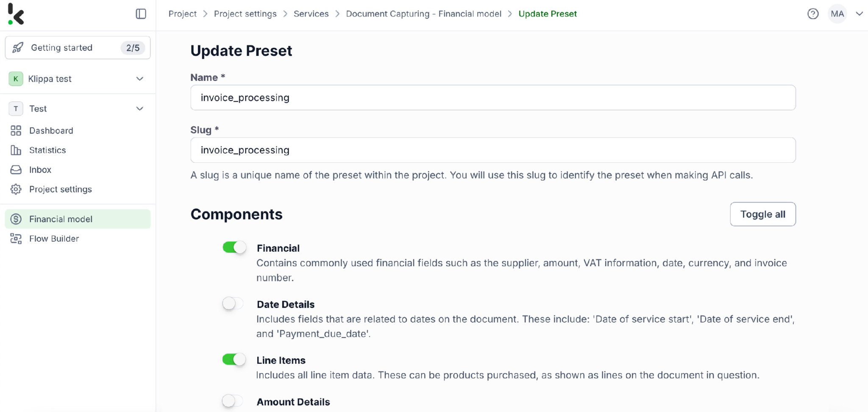Enable the Date Details component
Screen dimensions: 868x412
[x=232, y=303]
